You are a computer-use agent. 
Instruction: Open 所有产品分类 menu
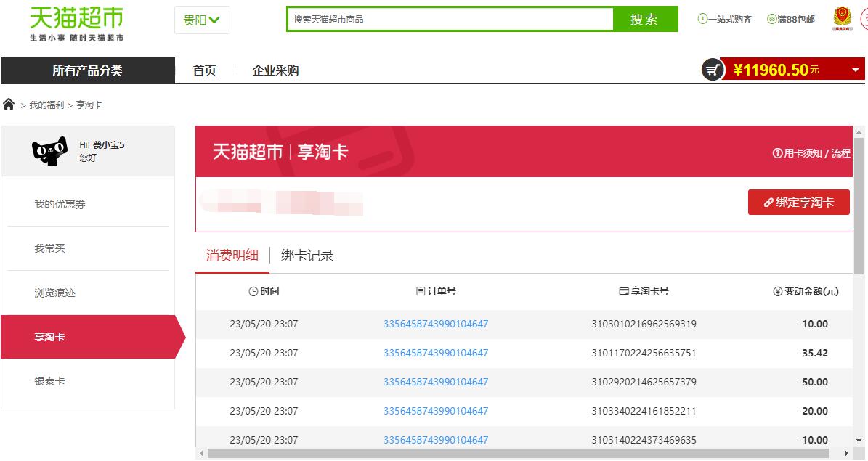(x=87, y=70)
